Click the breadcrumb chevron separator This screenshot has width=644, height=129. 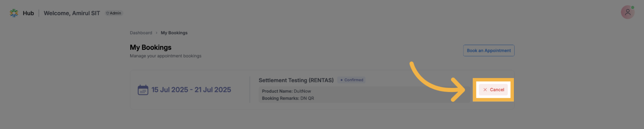coord(156,33)
